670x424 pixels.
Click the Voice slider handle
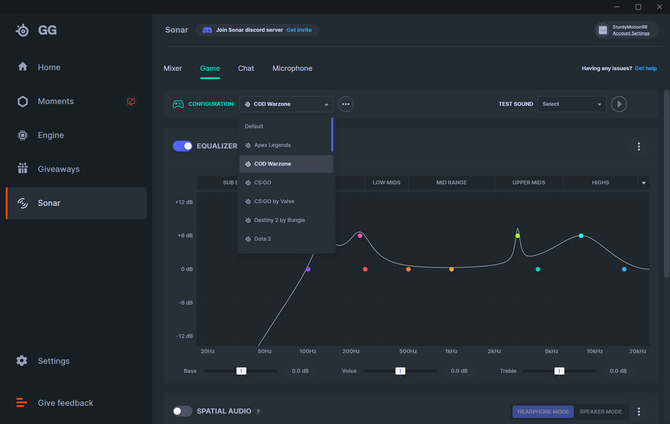pos(400,371)
